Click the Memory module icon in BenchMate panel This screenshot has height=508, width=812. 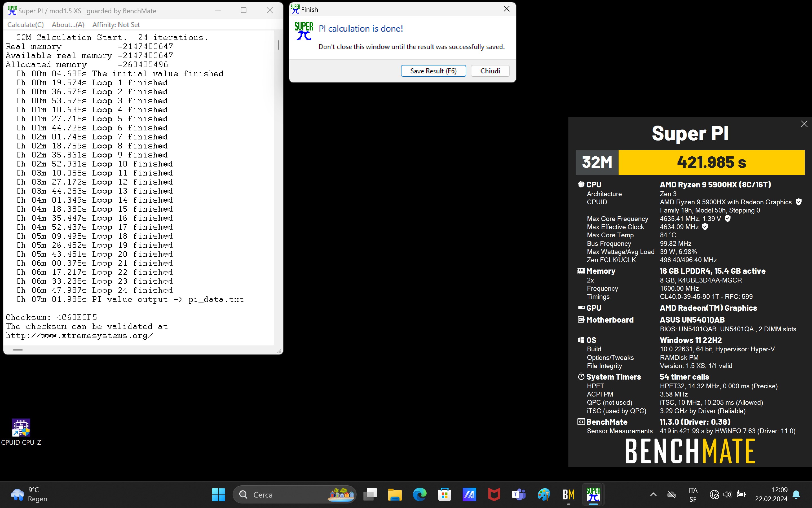click(581, 270)
